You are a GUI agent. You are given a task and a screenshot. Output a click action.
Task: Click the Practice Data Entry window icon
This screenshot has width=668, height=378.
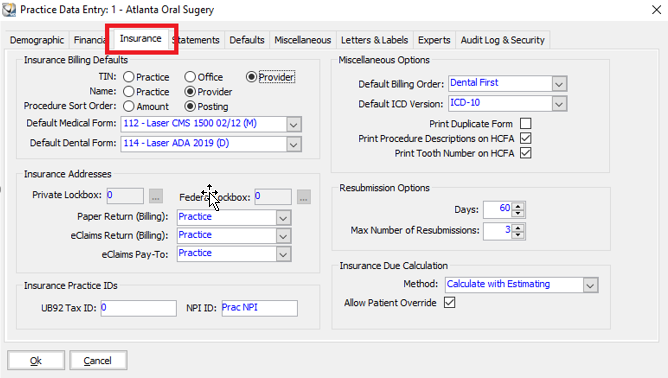point(9,9)
